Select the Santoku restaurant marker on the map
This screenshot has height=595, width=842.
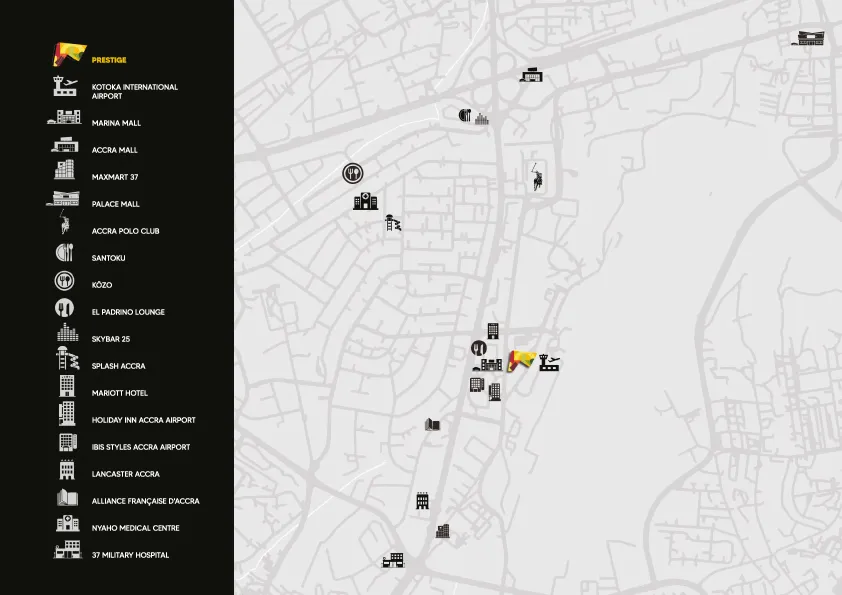click(465, 115)
